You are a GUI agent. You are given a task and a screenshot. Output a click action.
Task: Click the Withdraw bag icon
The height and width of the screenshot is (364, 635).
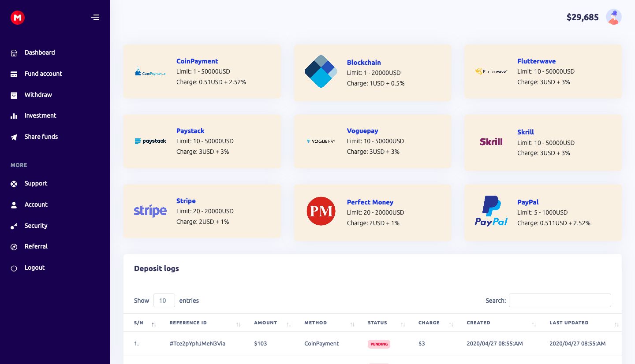(x=14, y=95)
